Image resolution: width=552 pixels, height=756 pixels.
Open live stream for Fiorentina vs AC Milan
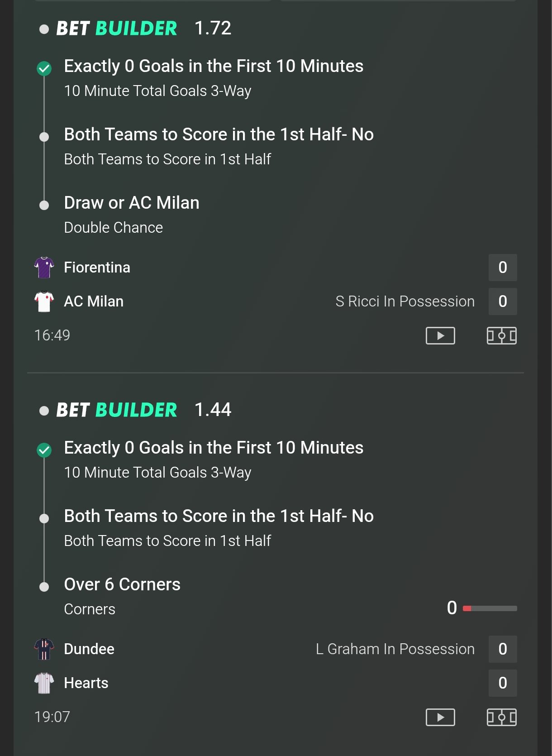pos(440,335)
